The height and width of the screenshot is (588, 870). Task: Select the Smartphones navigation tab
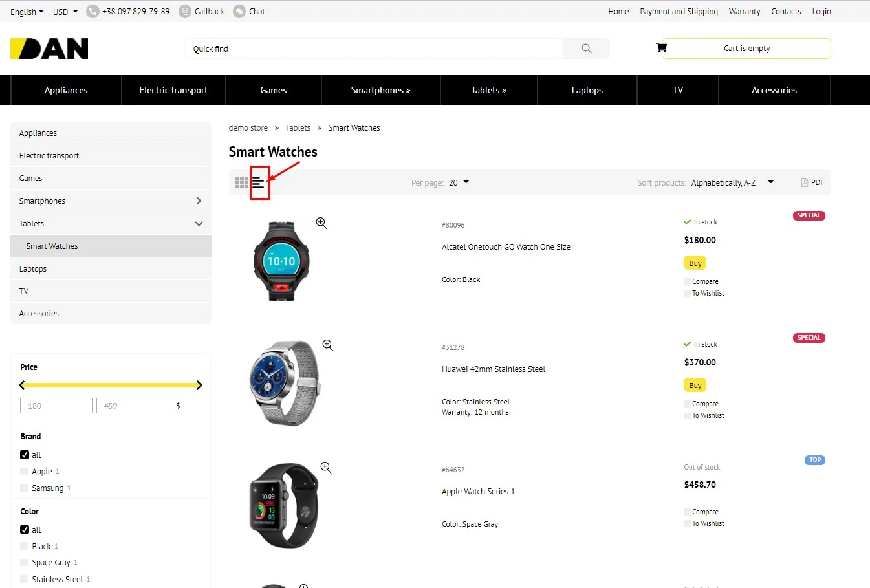380,90
